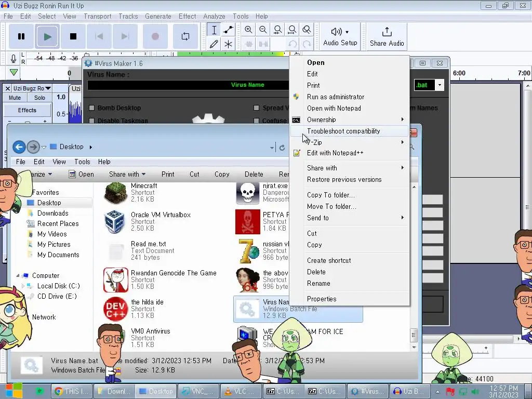
Task: Open the Audacity Effect menu
Action: point(187,16)
